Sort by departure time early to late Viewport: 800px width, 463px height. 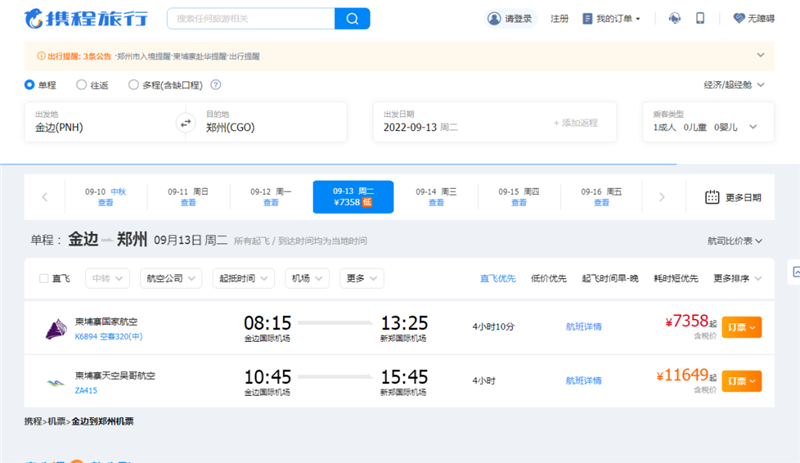610,278
